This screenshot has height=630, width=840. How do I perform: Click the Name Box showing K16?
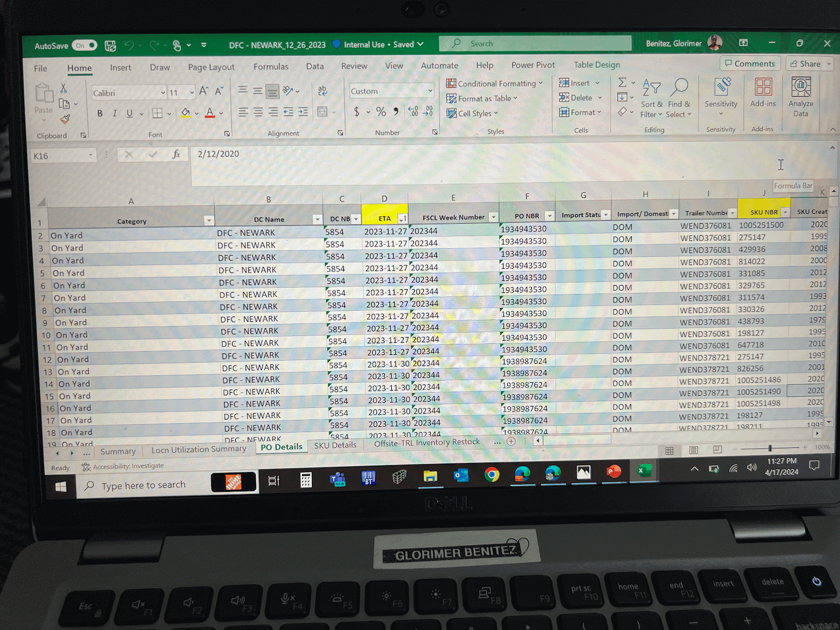tap(63, 156)
